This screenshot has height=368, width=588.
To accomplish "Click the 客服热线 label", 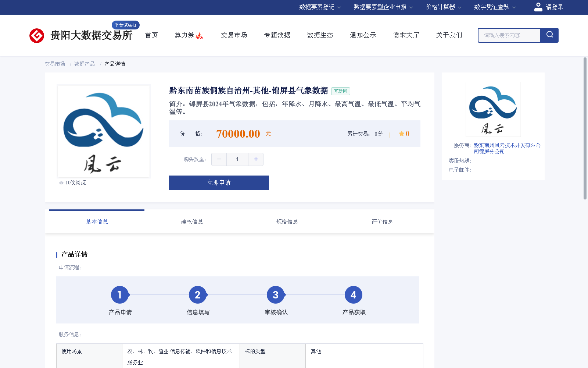I will [x=460, y=161].
